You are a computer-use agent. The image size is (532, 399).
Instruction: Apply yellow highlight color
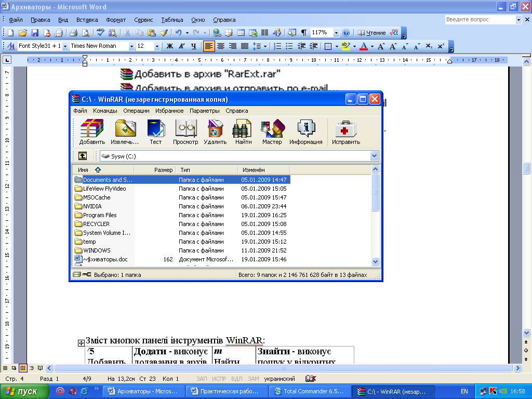[345, 46]
